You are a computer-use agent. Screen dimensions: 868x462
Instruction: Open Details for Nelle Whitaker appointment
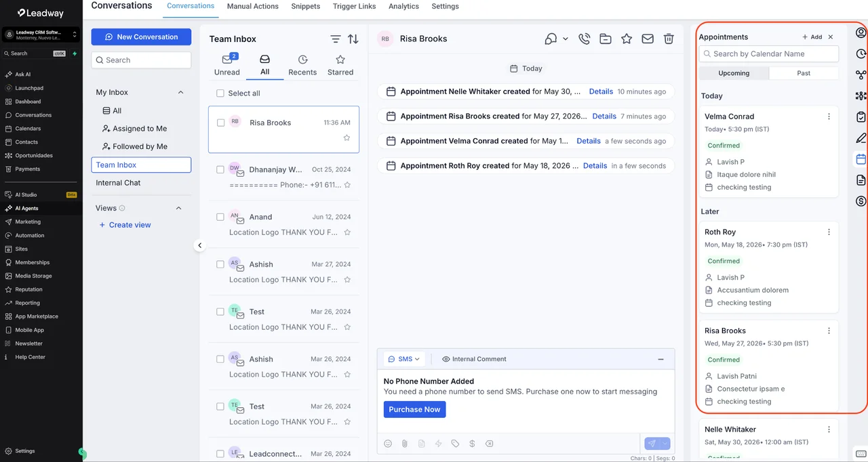point(601,91)
